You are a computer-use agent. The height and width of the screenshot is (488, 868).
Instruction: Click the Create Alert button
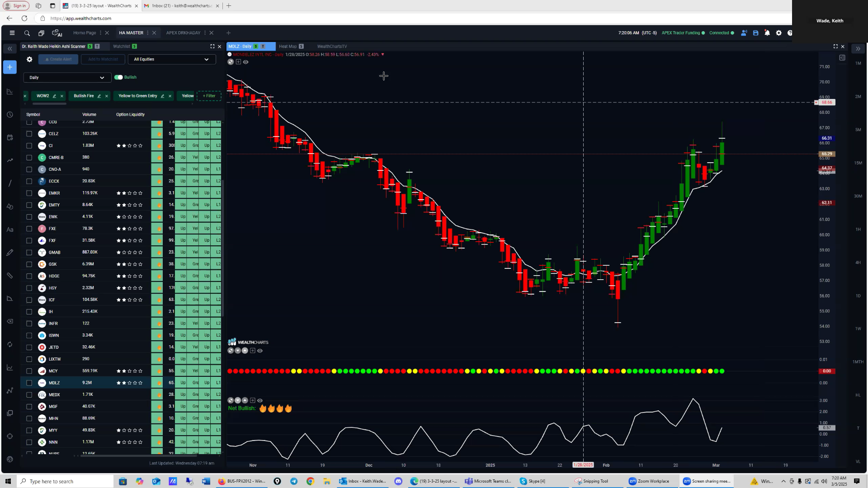[58, 59]
